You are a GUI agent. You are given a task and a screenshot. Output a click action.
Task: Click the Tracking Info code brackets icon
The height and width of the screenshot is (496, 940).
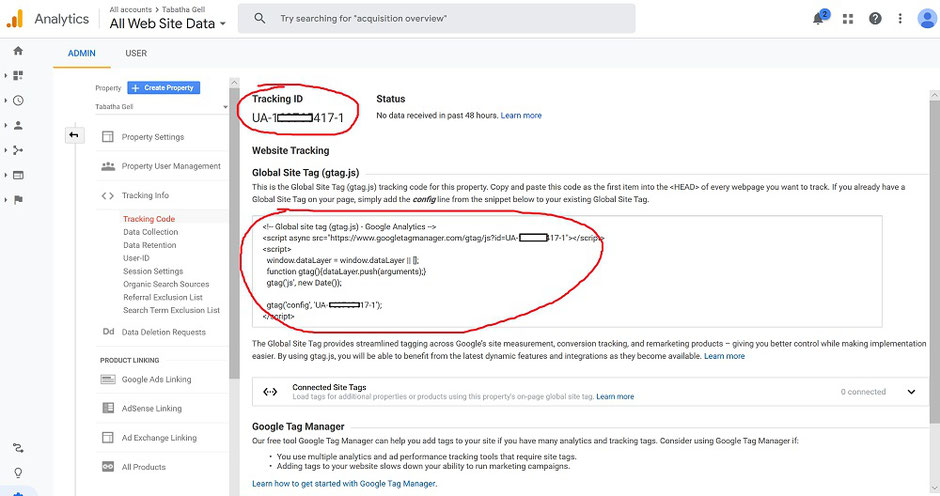click(x=108, y=196)
